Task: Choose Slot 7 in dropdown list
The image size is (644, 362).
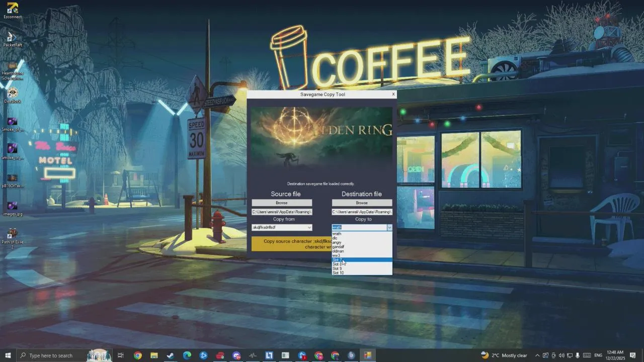Action: point(362,260)
